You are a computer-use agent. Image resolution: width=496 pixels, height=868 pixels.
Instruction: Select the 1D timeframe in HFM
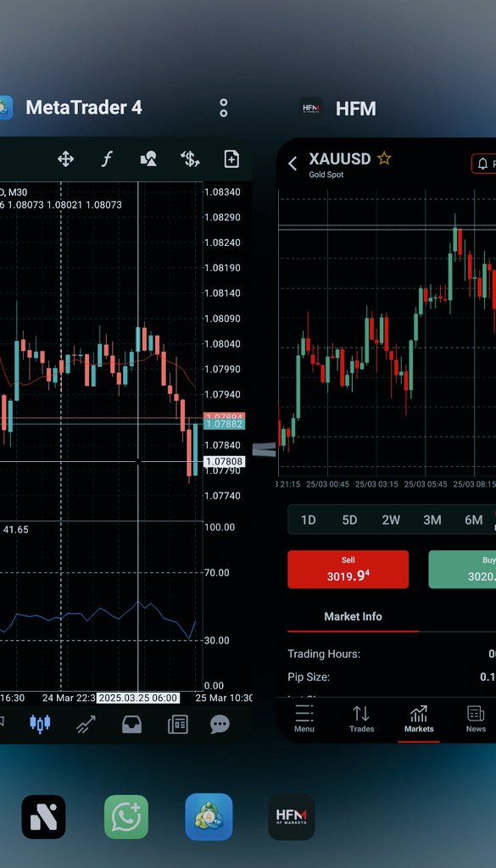coord(309,520)
